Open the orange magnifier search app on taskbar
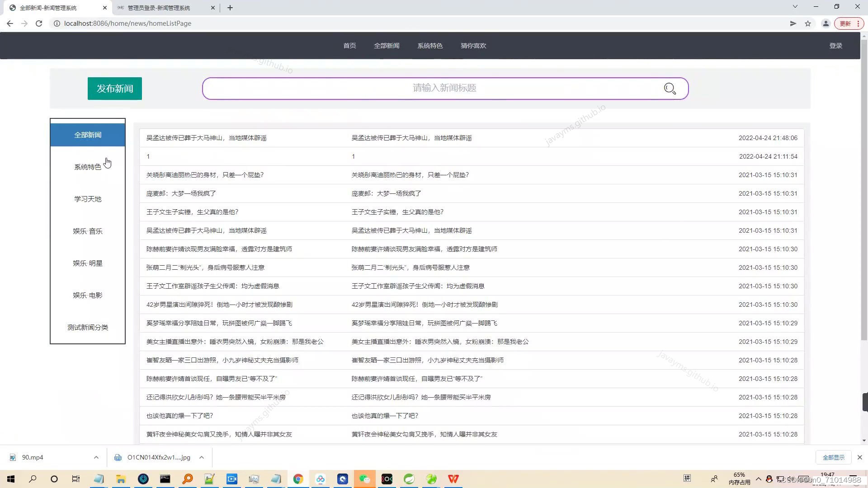The width and height of the screenshot is (868, 488). tap(187, 479)
